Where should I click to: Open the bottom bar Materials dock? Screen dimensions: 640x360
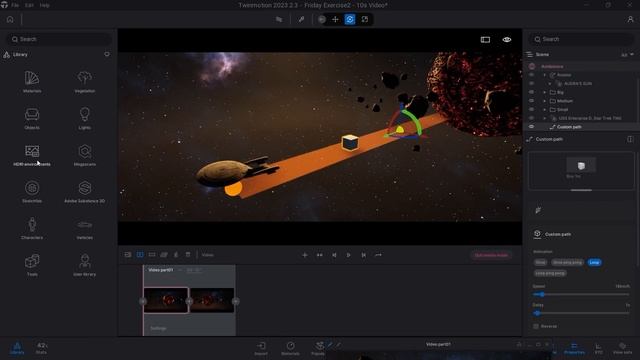[x=290, y=348]
